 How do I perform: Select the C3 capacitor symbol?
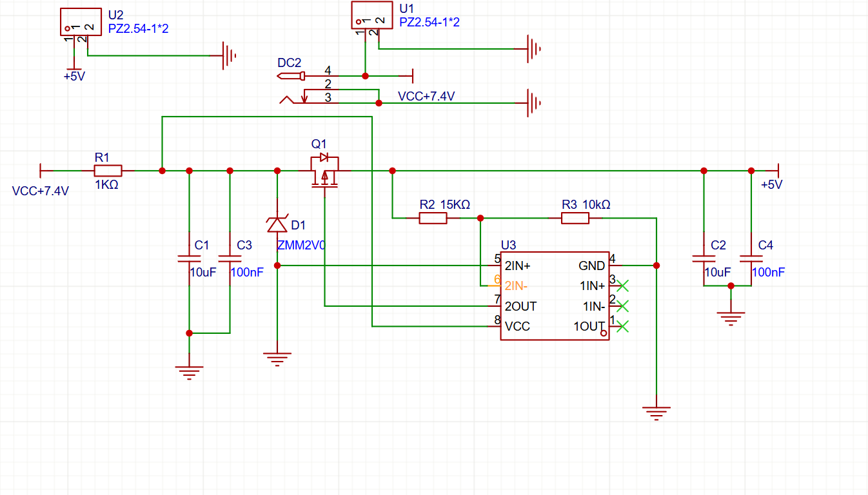(230, 258)
